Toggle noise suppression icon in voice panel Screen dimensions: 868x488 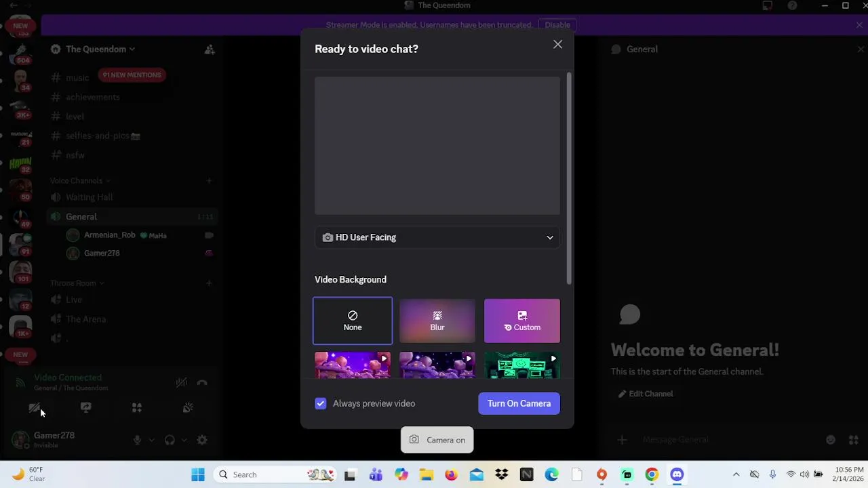pos(181,382)
